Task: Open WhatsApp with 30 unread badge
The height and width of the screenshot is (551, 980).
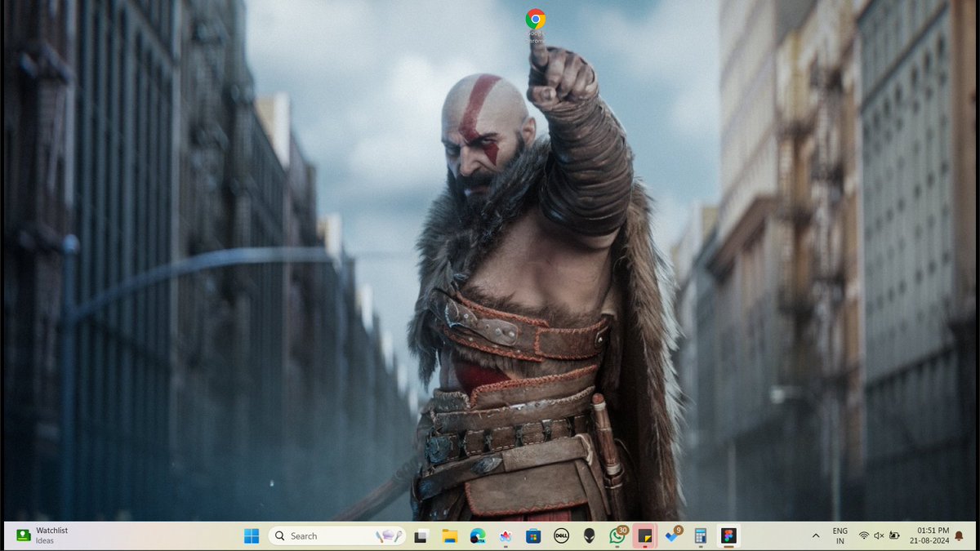Action: click(x=617, y=535)
